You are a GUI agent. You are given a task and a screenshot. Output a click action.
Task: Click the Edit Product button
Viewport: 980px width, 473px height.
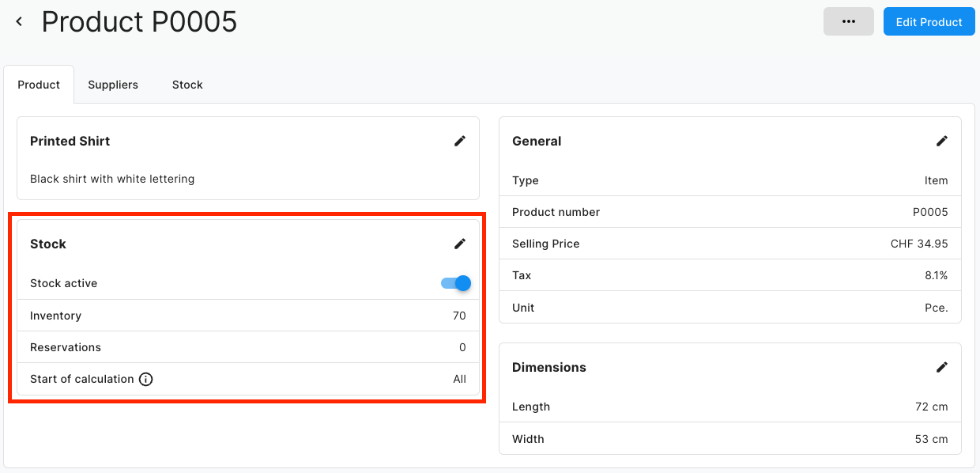click(x=929, y=21)
